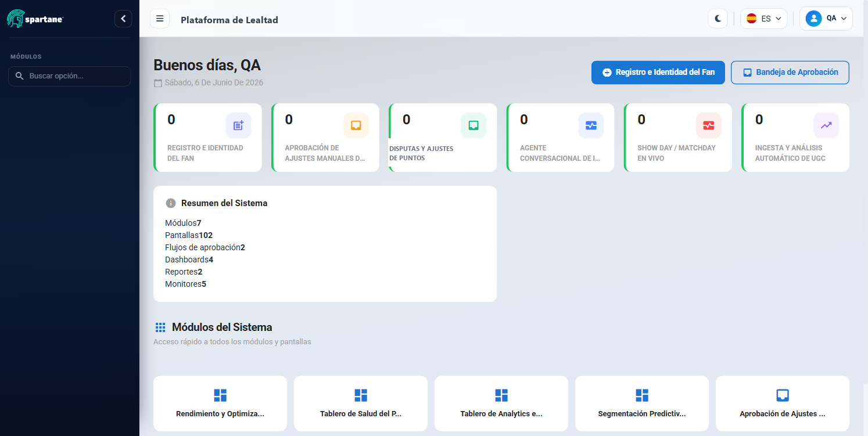868x436 pixels.
Task: Click the Aprobación de Ajustes Manuales orange icon
Action: 356,125
